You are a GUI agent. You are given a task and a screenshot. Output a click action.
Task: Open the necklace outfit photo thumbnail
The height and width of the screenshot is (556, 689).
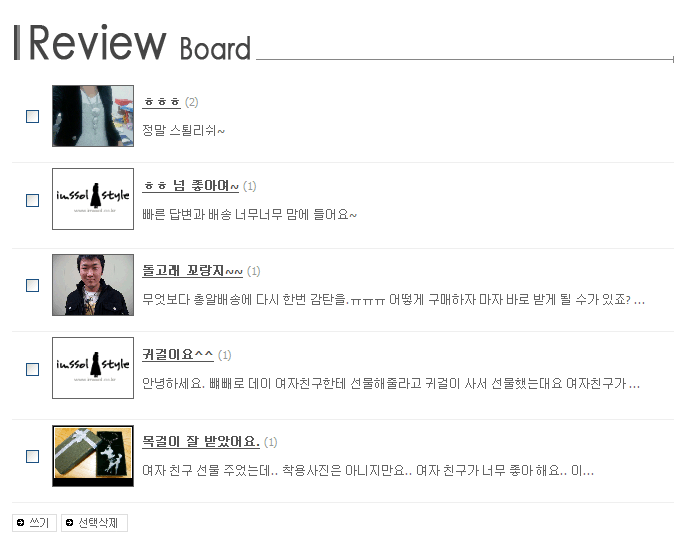tap(93, 116)
